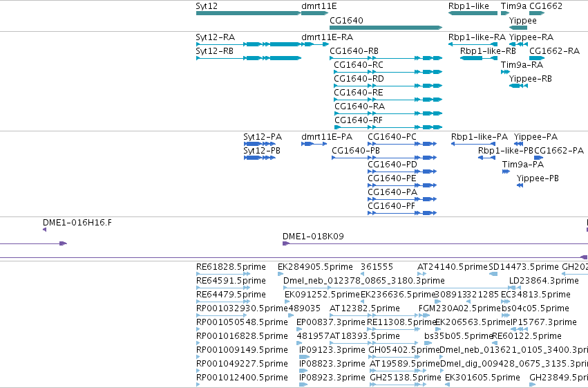Screen dimensions: 588x388
Task: Click the Tim9a-PA protein feature
Action: point(506,172)
